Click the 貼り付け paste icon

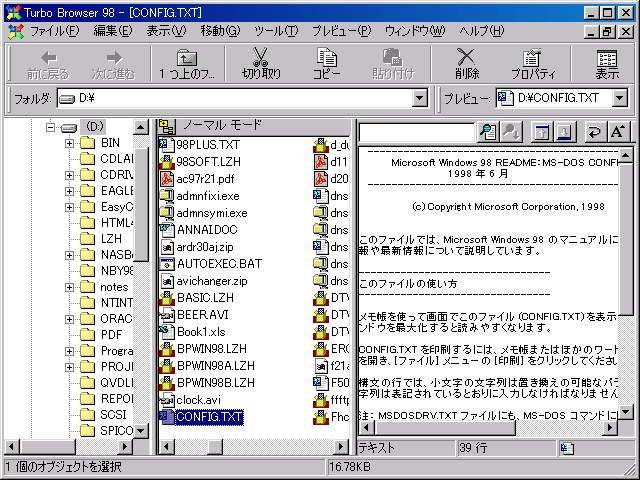coord(393,64)
